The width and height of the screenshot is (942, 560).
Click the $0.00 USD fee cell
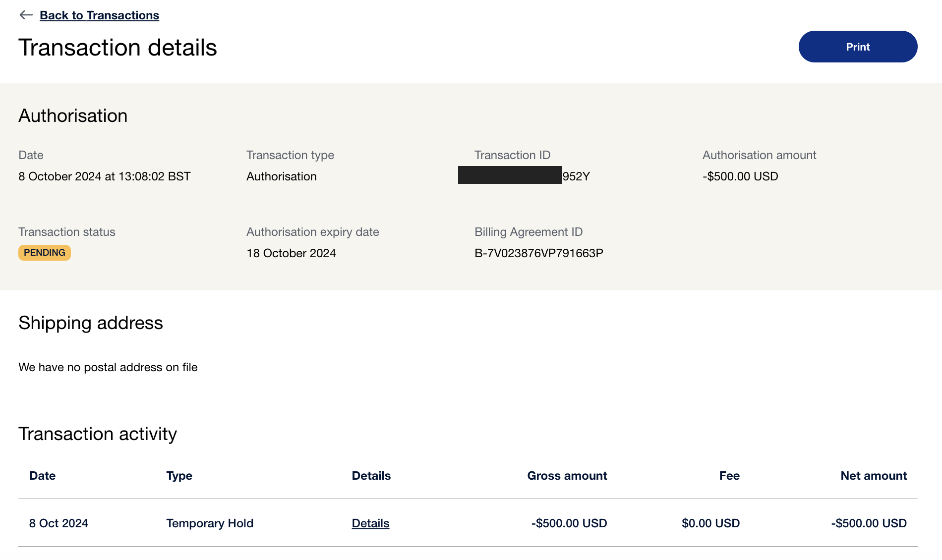[710, 523]
